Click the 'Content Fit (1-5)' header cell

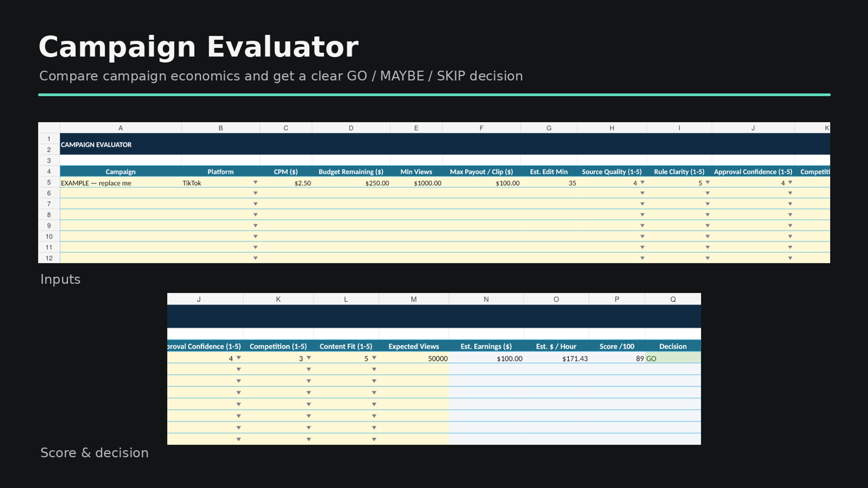[346, 346]
